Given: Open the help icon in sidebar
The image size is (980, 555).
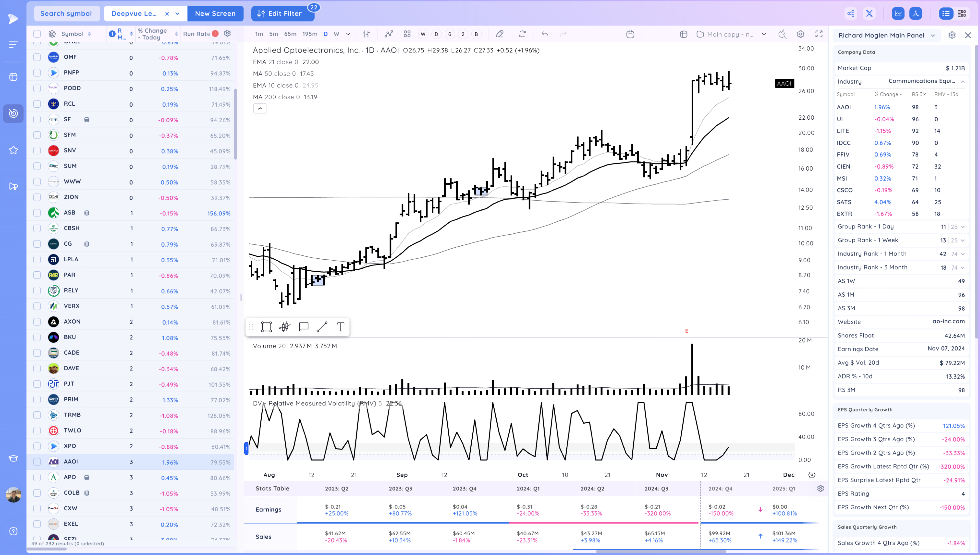Looking at the screenshot, I should [13, 531].
